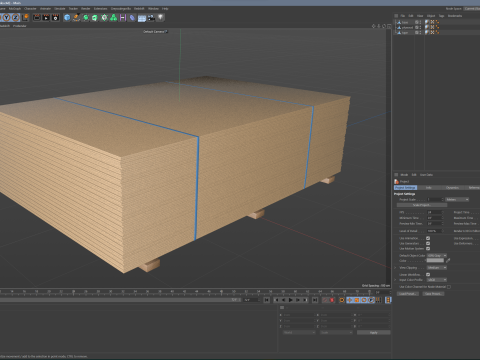Click the blue Bend deformer icon
The image size is (480, 360).
click(x=132, y=17)
